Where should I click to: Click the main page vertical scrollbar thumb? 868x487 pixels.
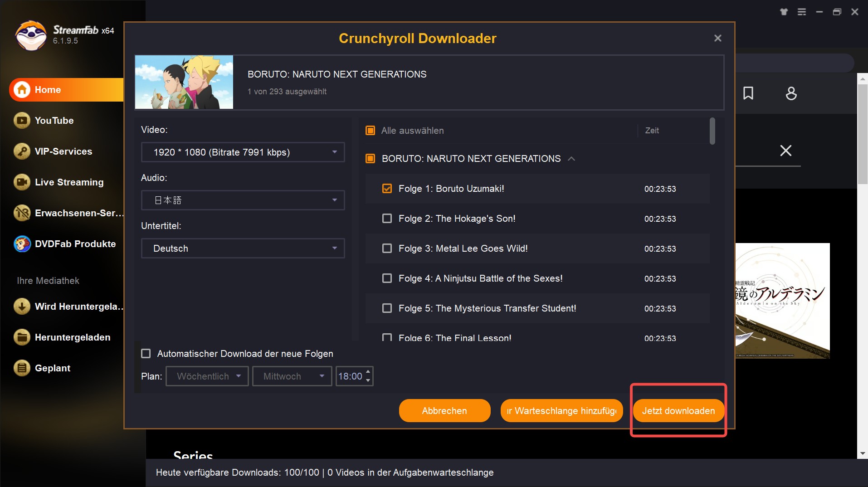click(862, 134)
